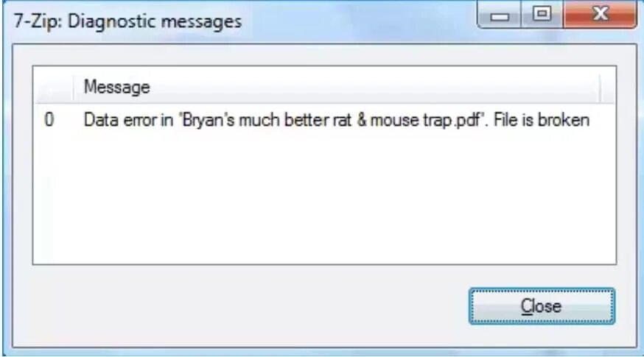The width and height of the screenshot is (644, 357).
Task: Click the divider at Message column's right edge
Action: 600,87
